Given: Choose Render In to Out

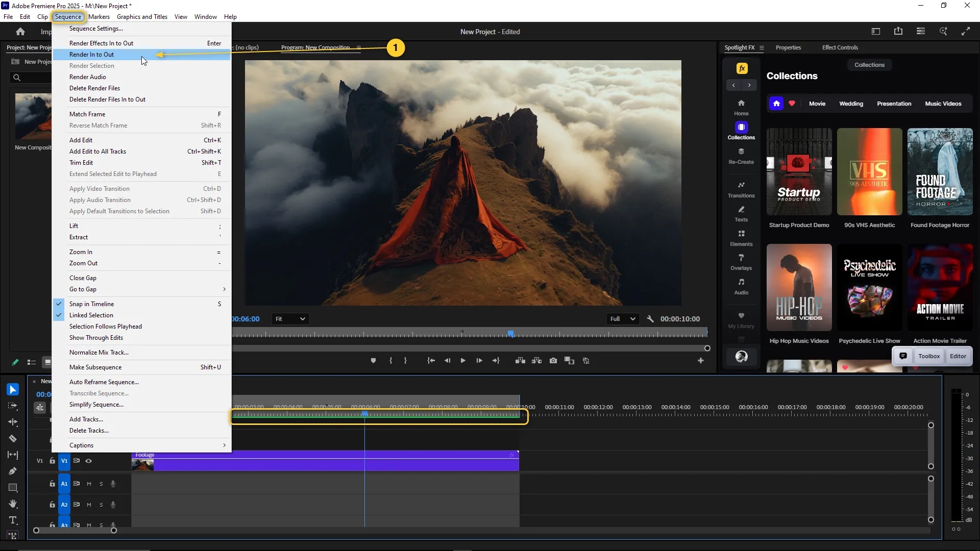Looking at the screenshot, I should (142, 55).
